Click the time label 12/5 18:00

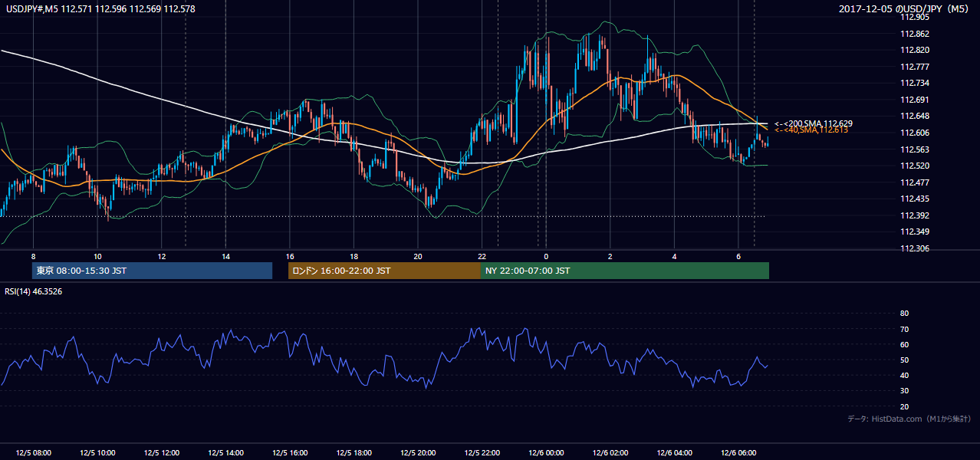354,453
